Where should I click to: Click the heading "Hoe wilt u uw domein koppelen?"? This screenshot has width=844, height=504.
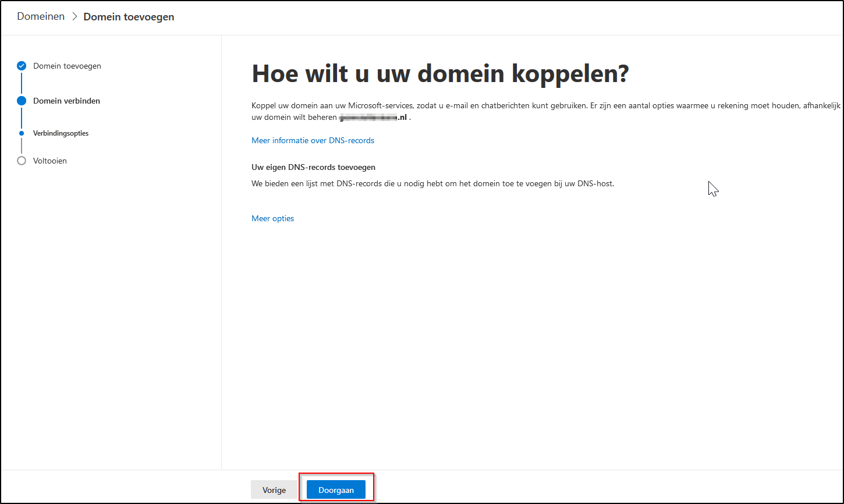point(439,74)
